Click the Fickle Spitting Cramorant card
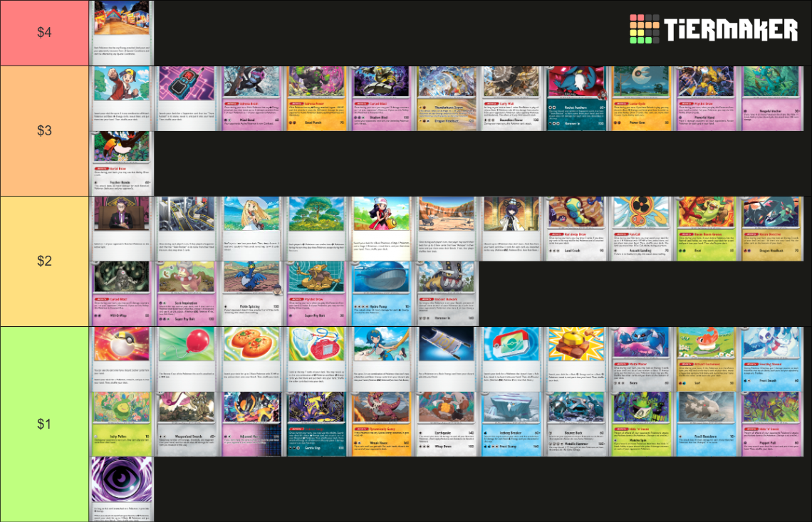Viewport: 812px width, 522px height. coord(251,293)
